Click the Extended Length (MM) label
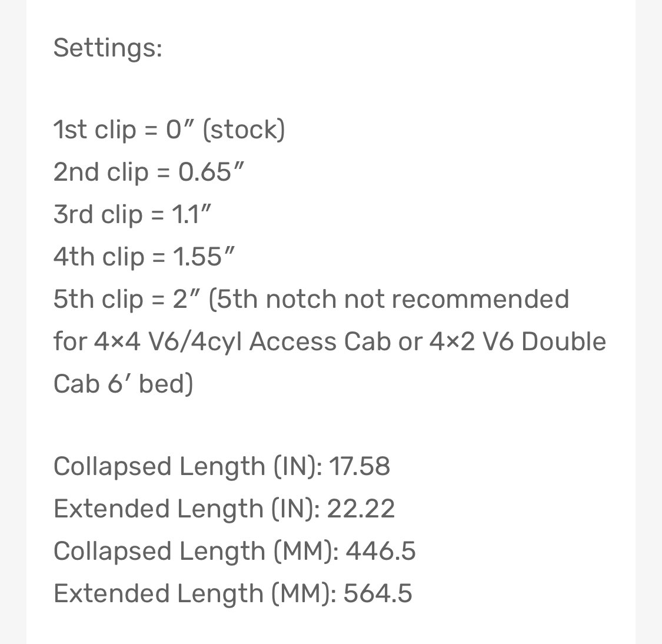Image resolution: width=662 pixels, height=644 pixels. (x=195, y=594)
